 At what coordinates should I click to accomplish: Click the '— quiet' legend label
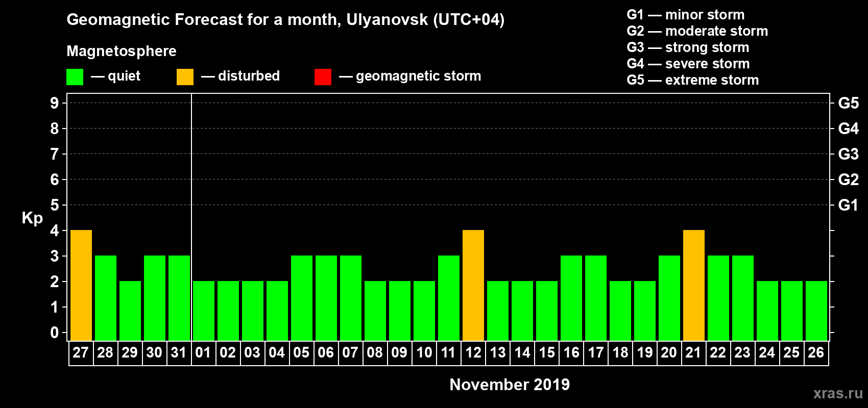pos(115,76)
